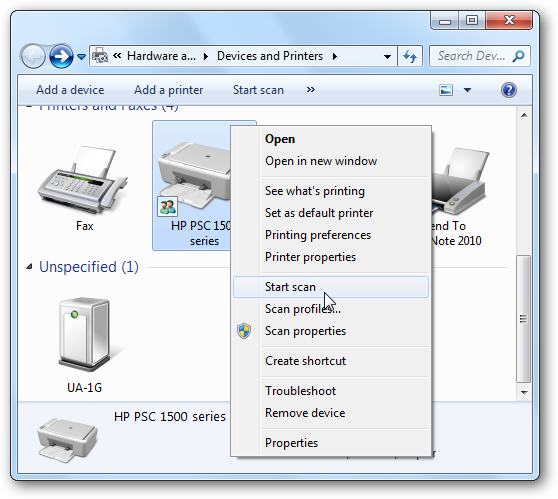Image resolution: width=558 pixels, height=499 pixels.
Task: Collapse the Unspecified (1) group
Action: tap(30, 266)
